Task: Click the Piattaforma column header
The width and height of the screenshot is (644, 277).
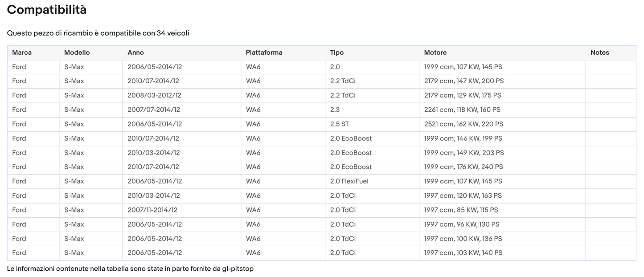Action: pos(264,53)
